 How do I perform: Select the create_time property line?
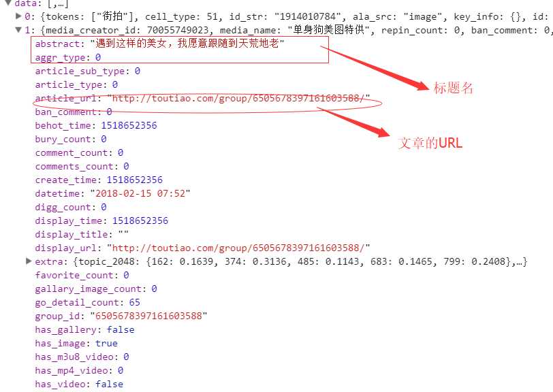(x=99, y=180)
